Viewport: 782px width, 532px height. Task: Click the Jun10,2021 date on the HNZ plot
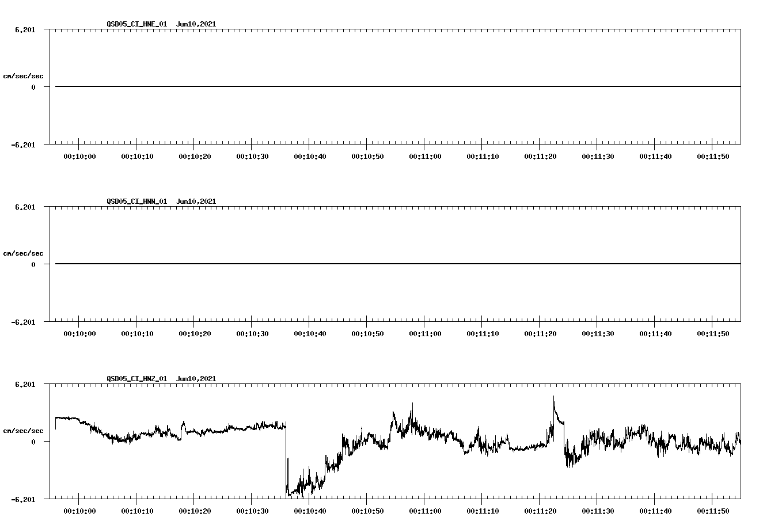[196, 379]
